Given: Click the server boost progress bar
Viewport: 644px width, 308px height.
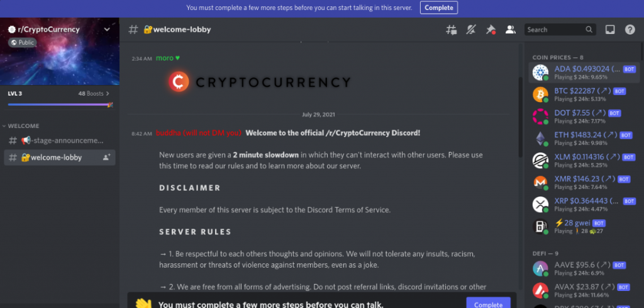Looking at the screenshot, I should (x=60, y=105).
